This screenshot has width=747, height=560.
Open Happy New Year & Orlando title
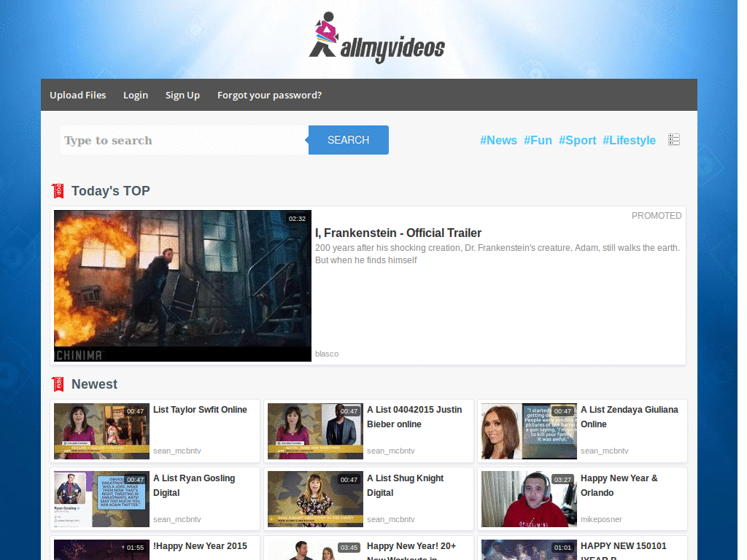619,485
